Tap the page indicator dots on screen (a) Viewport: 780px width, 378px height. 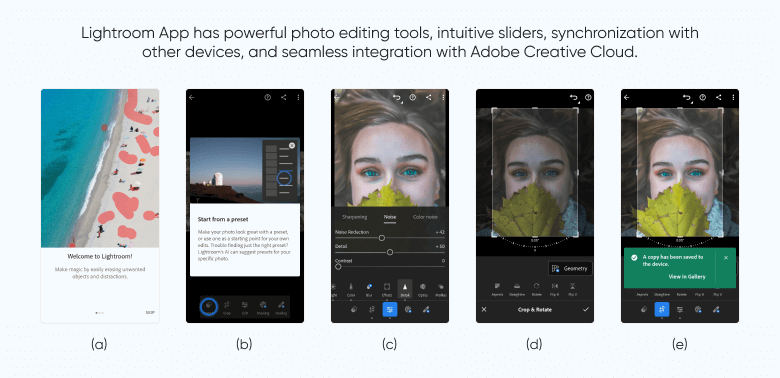click(x=99, y=313)
